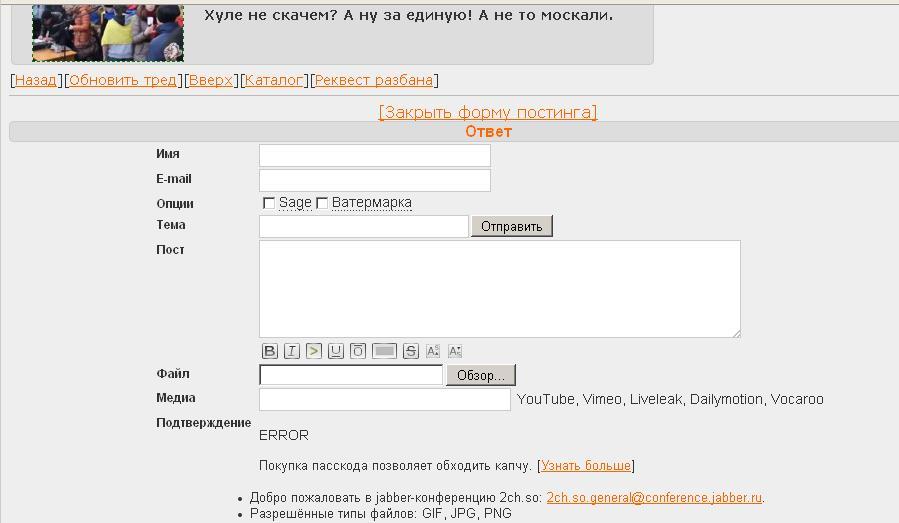Apply subscript text formatting button
This screenshot has width=899, height=523.
pos(455,351)
